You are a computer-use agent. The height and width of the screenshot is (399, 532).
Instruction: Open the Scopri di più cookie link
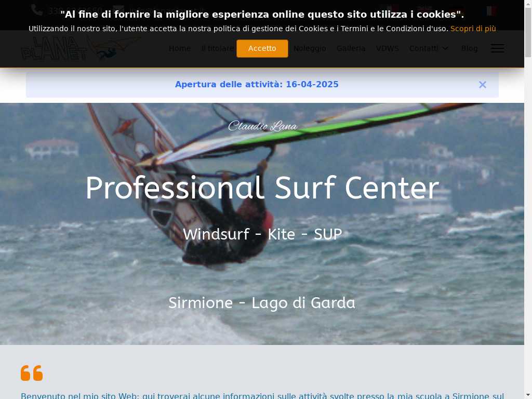(473, 29)
